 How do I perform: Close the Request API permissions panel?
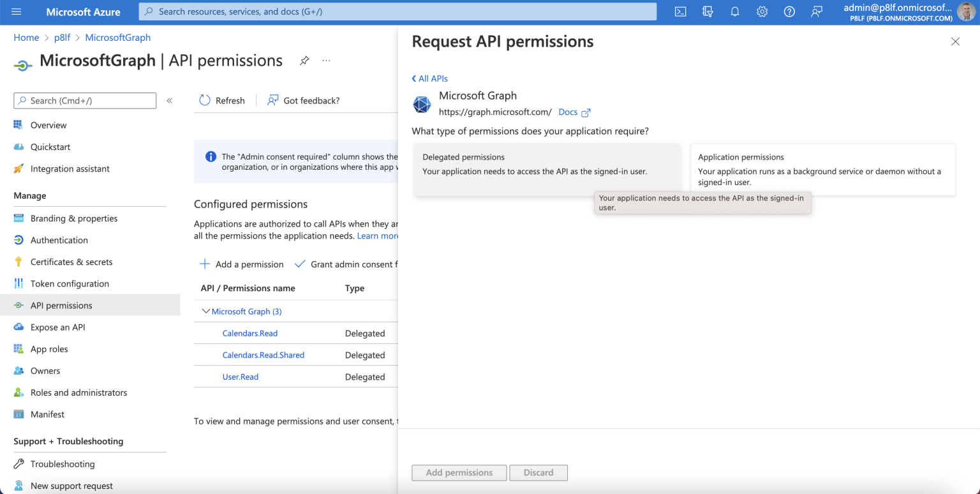tap(955, 41)
